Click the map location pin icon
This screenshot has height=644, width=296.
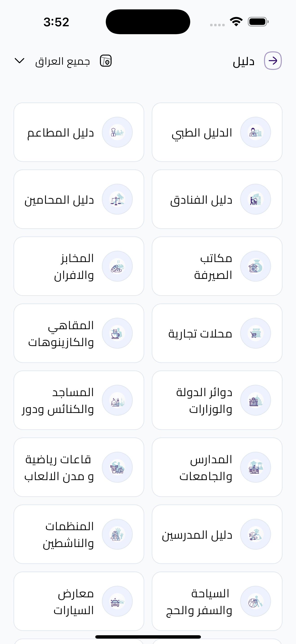106,61
